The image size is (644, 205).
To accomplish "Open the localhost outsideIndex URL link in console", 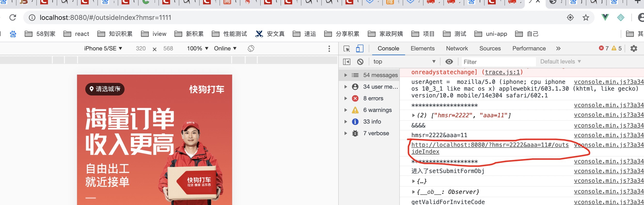I will pos(490,148).
